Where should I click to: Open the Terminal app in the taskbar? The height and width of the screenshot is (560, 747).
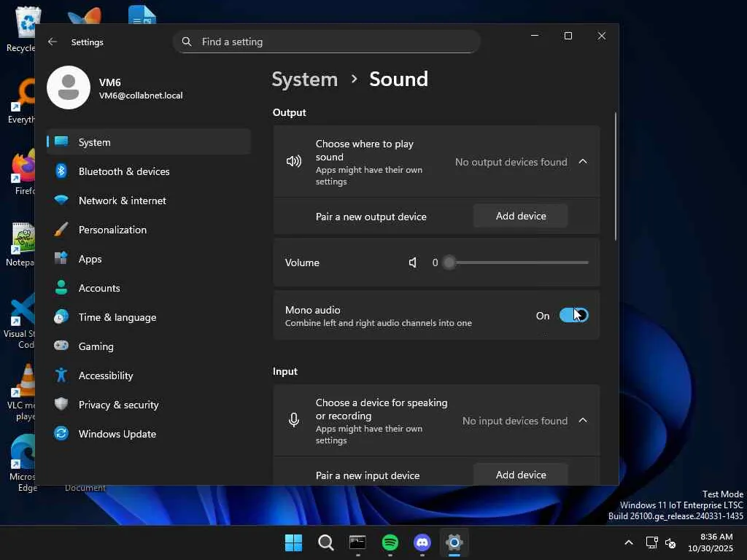pos(357,542)
